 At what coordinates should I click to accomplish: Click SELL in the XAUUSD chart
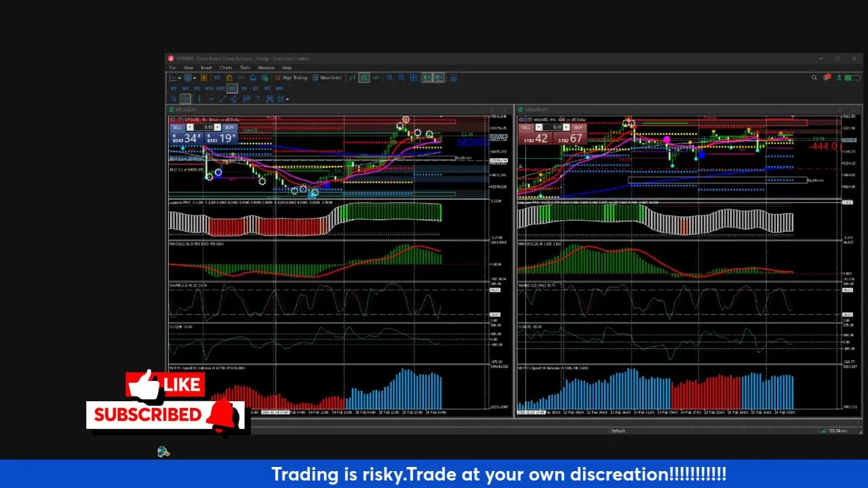pyautogui.click(x=526, y=127)
